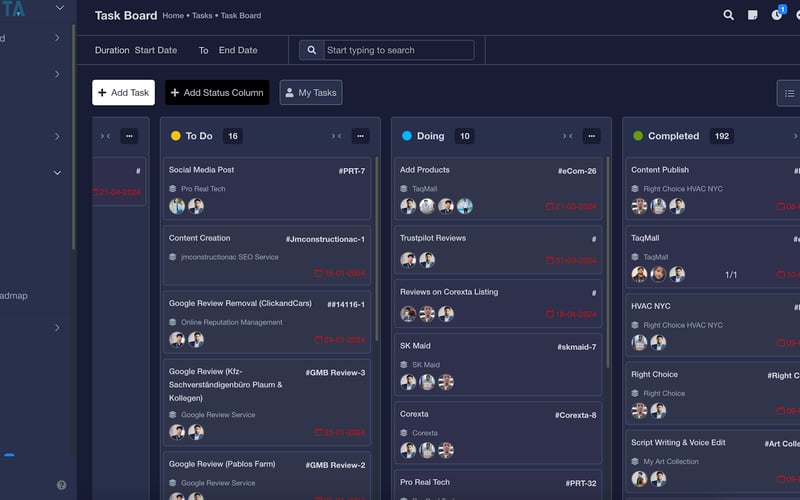Click Add Status Column button
Screen dimensions: 800x500
(x=217, y=92)
